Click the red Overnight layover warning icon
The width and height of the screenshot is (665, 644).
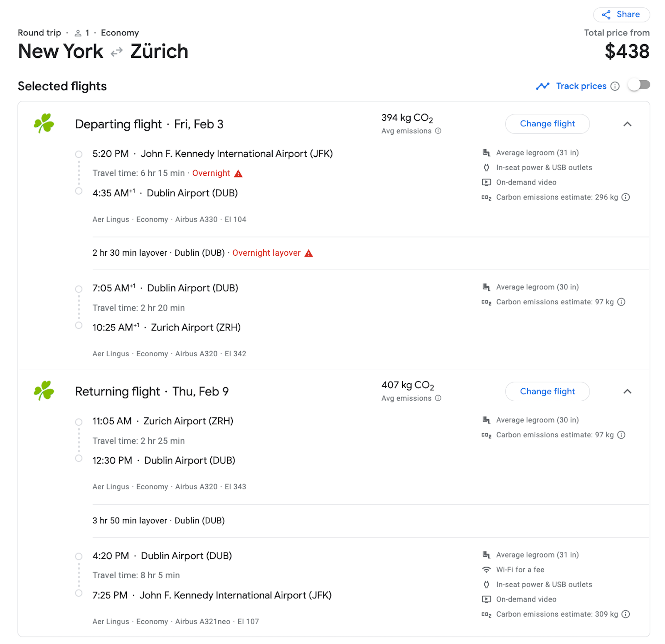coord(308,253)
